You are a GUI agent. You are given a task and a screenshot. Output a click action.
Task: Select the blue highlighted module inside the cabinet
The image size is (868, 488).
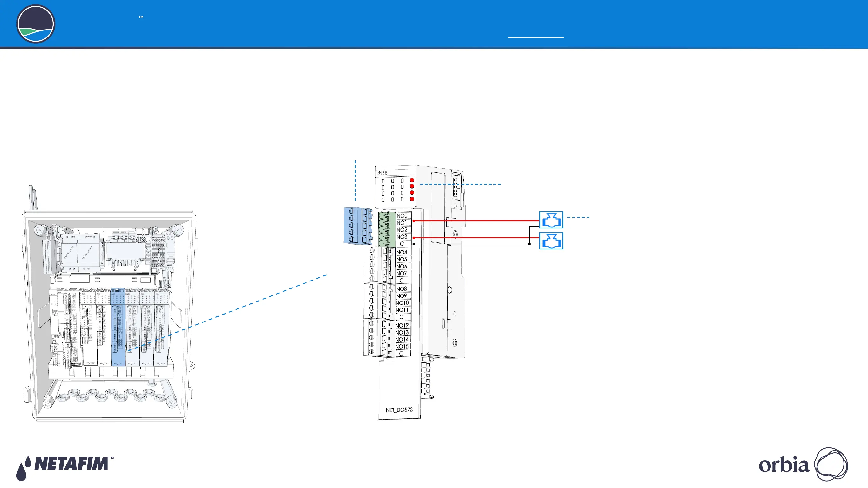(118, 327)
